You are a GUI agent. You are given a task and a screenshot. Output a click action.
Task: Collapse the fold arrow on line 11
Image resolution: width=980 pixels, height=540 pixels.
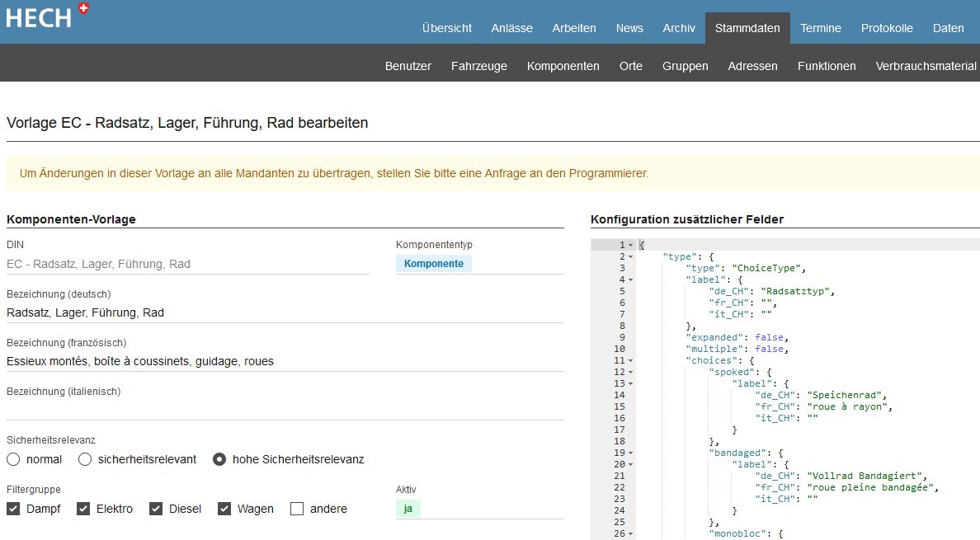(631, 360)
